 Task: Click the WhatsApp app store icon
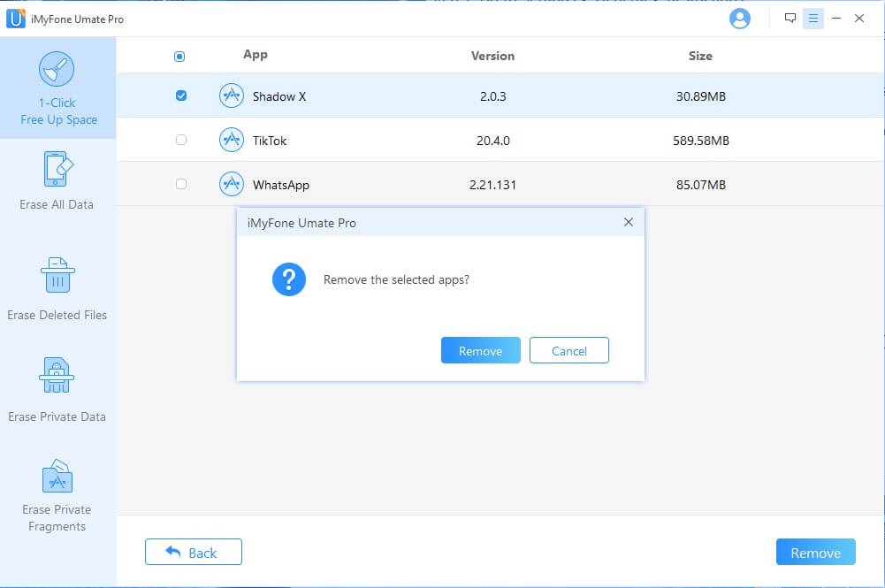232,184
